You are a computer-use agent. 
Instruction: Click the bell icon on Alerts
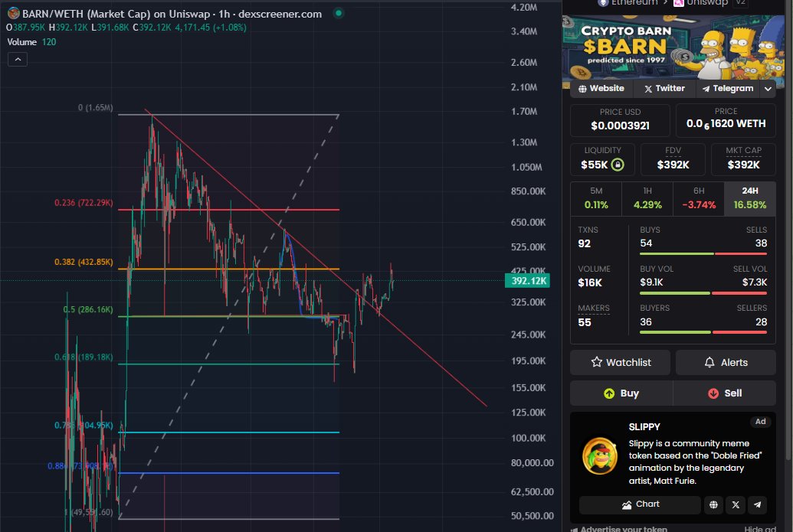[709, 362]
